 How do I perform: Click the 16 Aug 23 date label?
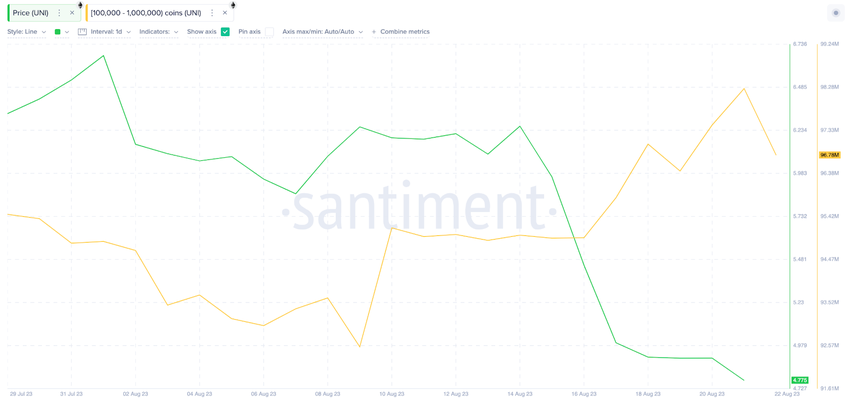(584, 394)
